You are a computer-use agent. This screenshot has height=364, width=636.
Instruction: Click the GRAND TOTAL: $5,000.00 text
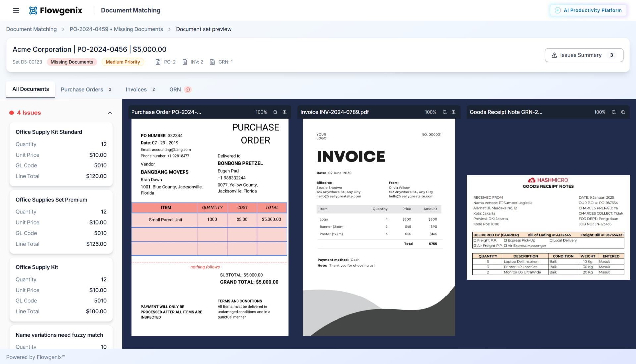click(249, 282)
